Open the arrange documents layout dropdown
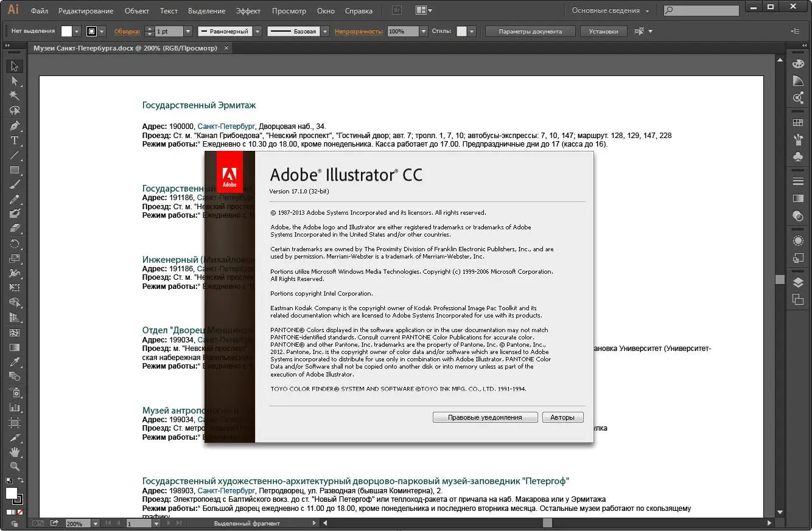This screenshot has height=531, width=812. pos(424,10)
